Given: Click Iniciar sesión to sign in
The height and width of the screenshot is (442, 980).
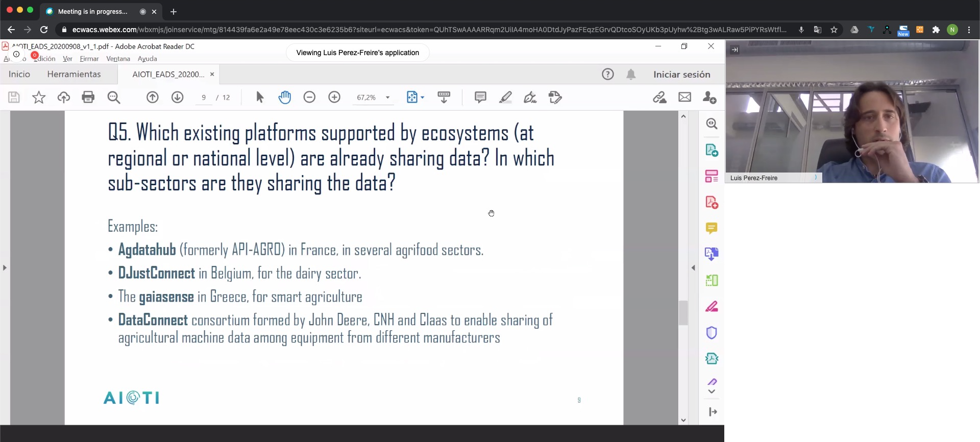Looking at the screenshot, I should (x=681, y=75).
